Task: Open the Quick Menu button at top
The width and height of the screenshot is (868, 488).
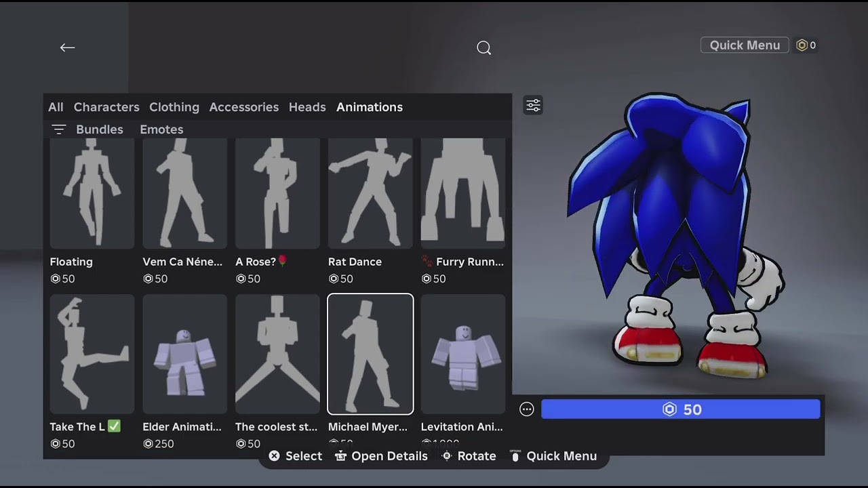Action: click(745, 45)
